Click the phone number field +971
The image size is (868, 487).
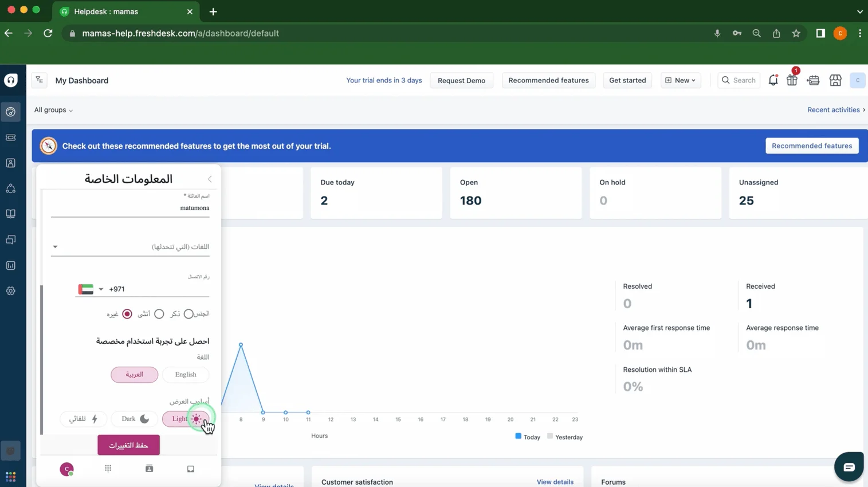tap(158, 289)
